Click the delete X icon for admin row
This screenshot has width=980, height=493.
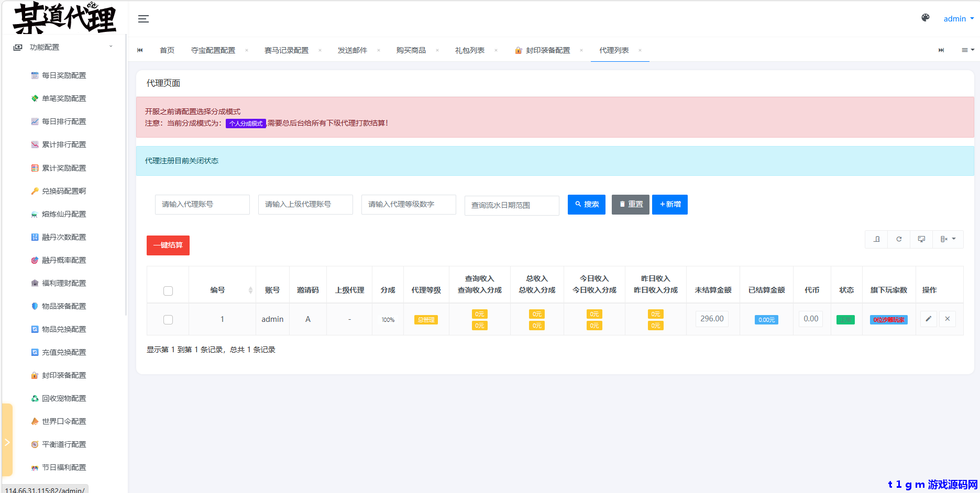click(x=948, y=319)
